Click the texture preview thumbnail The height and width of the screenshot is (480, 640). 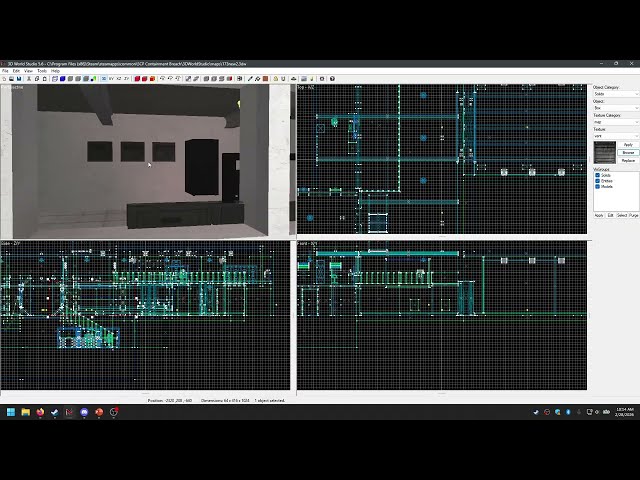pyautogui.click(x=604, y=152)
